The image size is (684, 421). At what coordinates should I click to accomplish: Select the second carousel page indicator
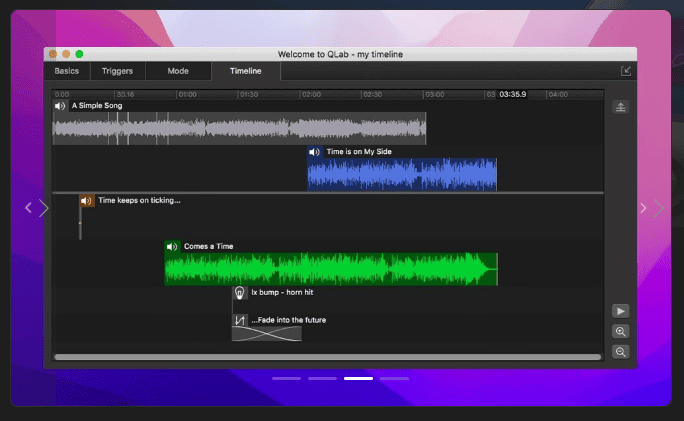[x=322, y=379]
